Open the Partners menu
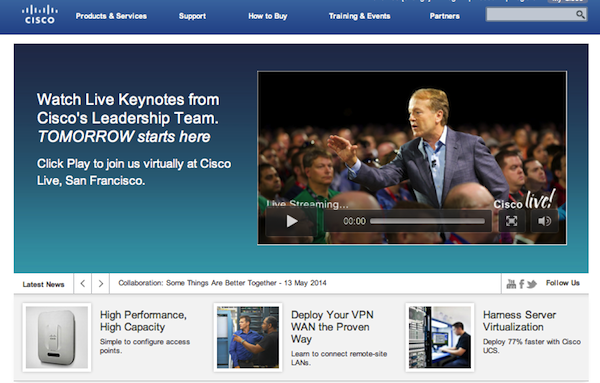600x383 pixels. pyautogui.click(x=445, y=16)
